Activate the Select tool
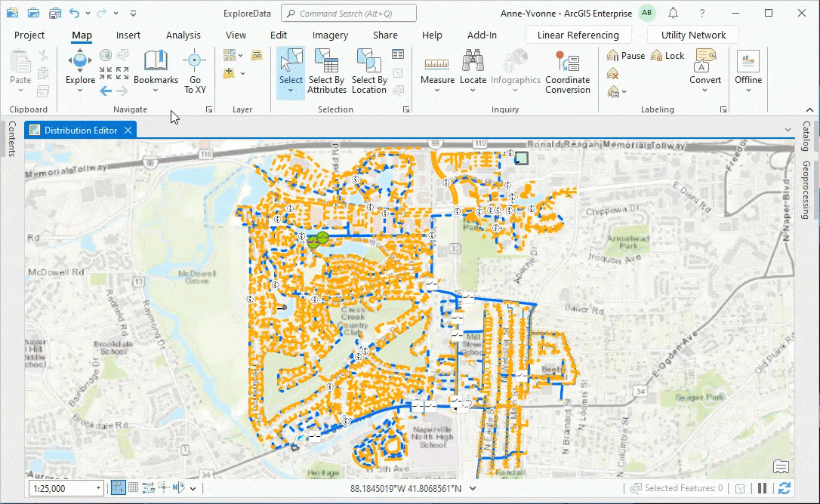820x504 pixels. (x=291, y=67)
